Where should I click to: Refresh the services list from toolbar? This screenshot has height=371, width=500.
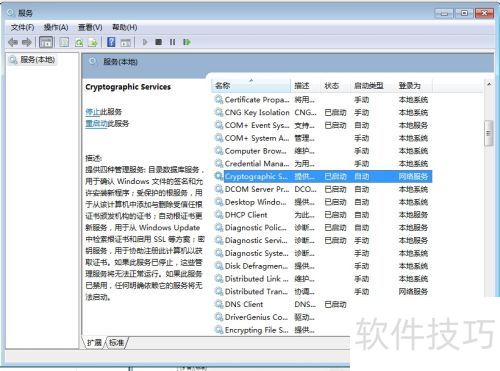point(79,42)
